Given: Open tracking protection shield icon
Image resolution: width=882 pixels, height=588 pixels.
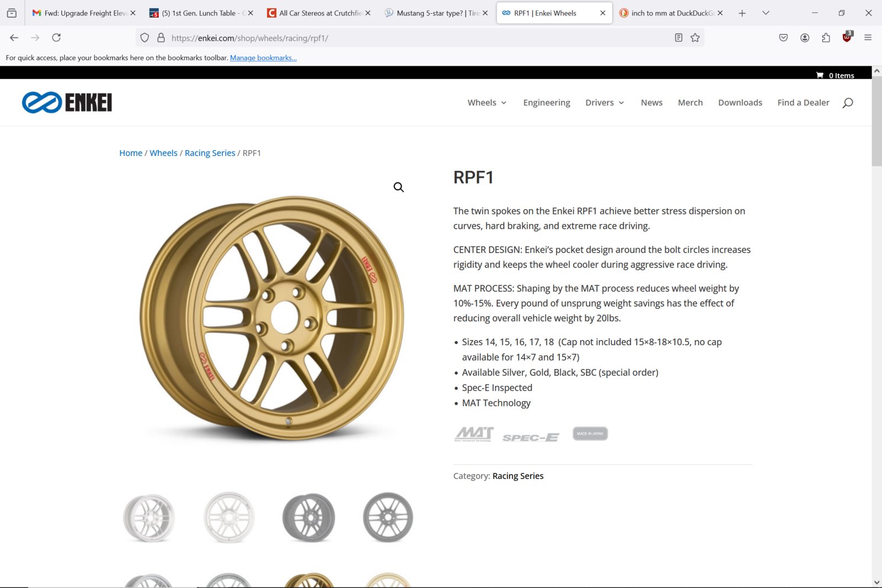Looking at the screenshot, I should coord(145,38).
